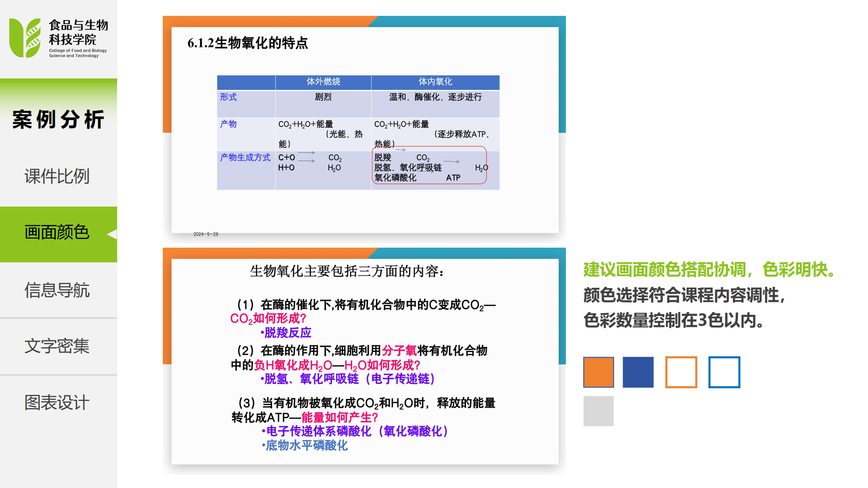Click the college leaf logo icon
Viewport: 868px width, 488px height.
pos(25,38)
